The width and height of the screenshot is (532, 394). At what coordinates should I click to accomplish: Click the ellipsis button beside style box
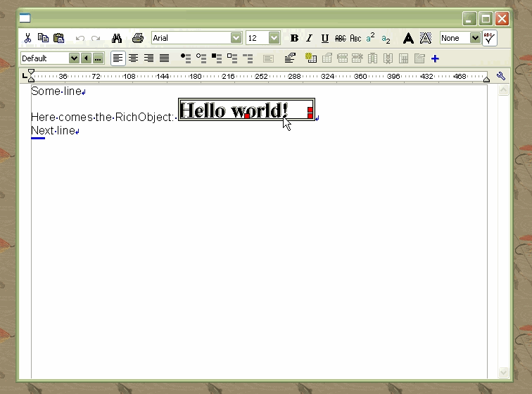[98, 58]
